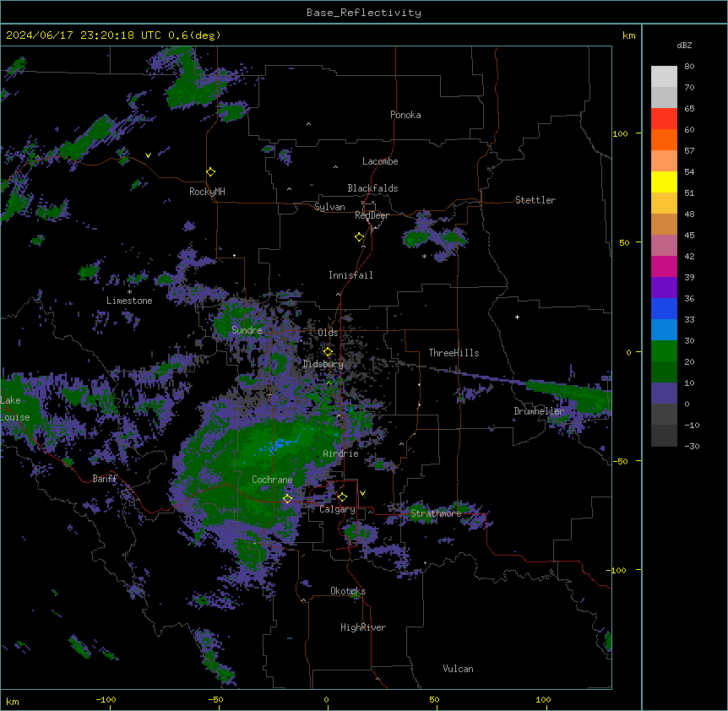Screen dimensions: 728x711
Task: Click the yellow diamond marker near RockyMH
Action: tap(210, 172)
